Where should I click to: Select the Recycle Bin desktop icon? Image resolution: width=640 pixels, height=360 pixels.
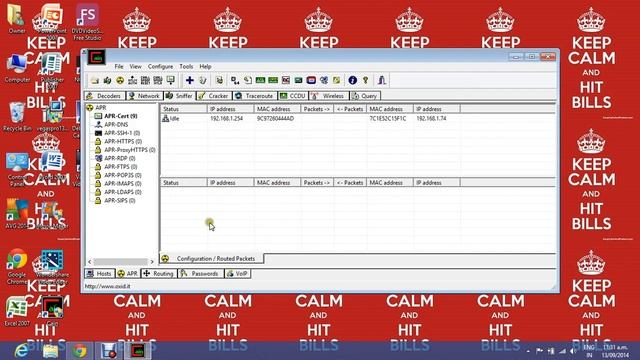click(x=17, y=117)
